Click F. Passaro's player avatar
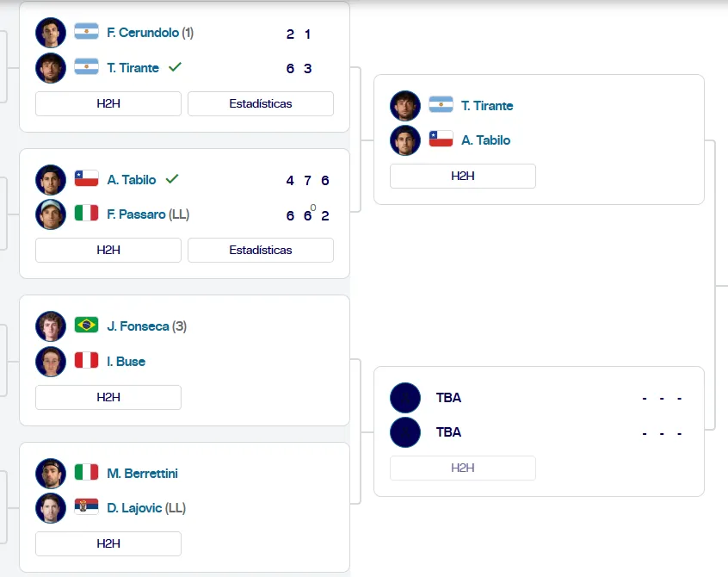This screenshot has width=728, height=577. coord(51,214)
